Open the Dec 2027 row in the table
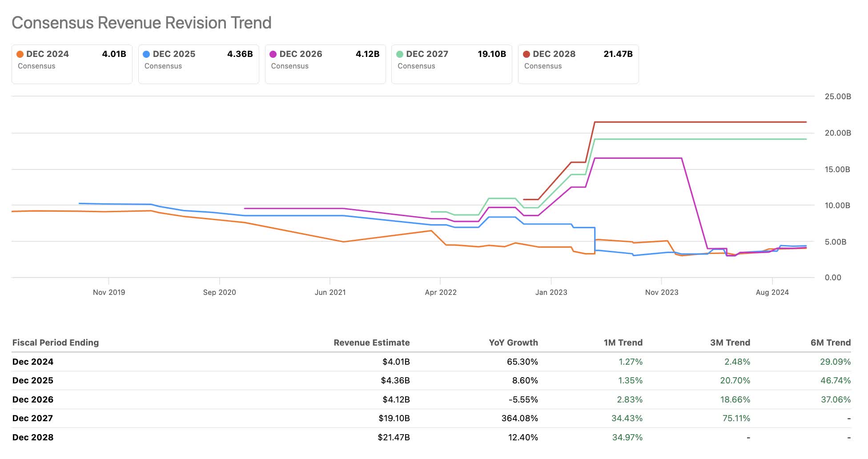 (33, 418)
